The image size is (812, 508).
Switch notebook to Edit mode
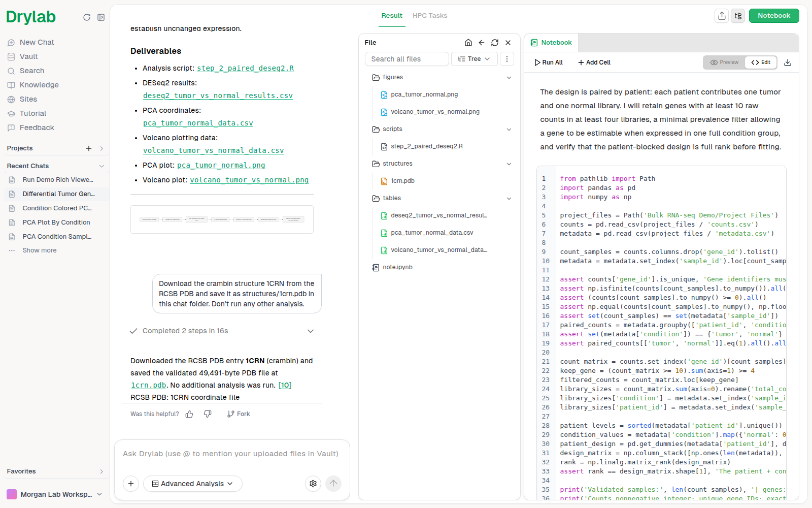click(761, 62)
